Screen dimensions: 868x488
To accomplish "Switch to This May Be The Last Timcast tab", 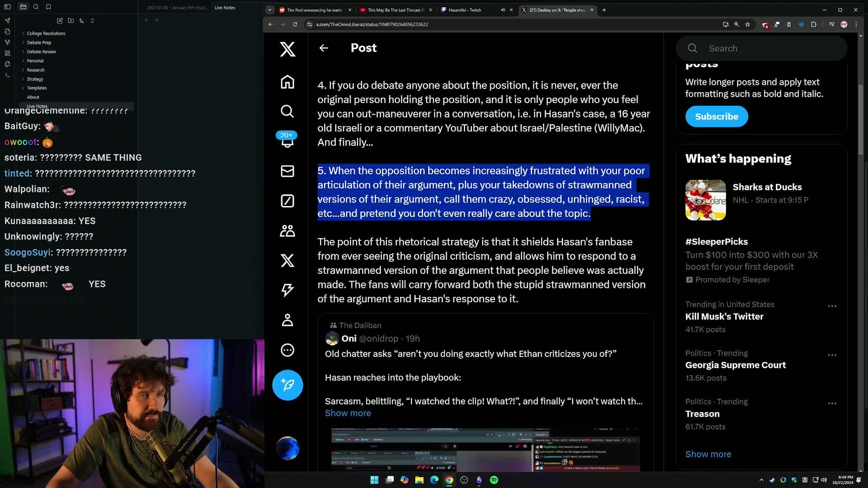I will (x=395, y=10).
